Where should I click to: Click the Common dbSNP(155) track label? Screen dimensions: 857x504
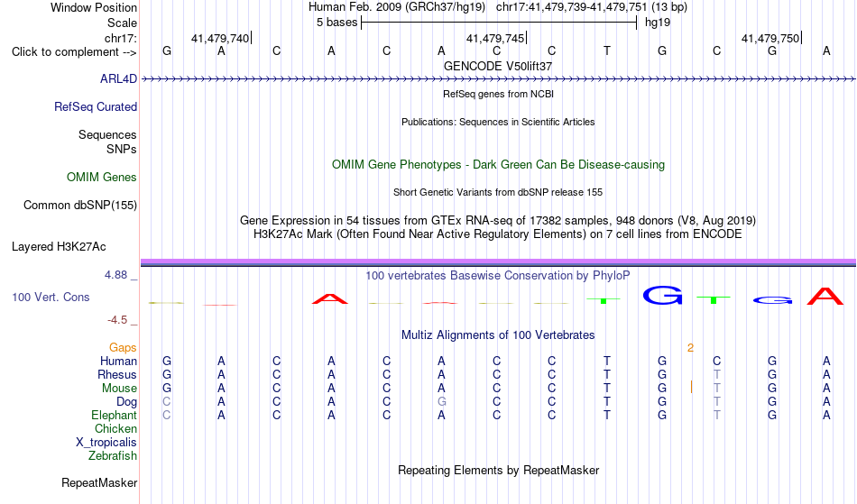(x=79, y=205)
